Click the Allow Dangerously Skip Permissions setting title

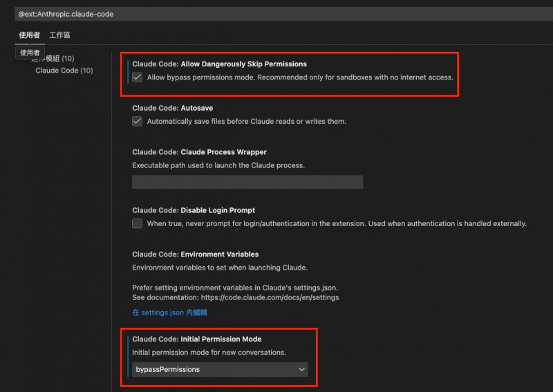[219, 64]
